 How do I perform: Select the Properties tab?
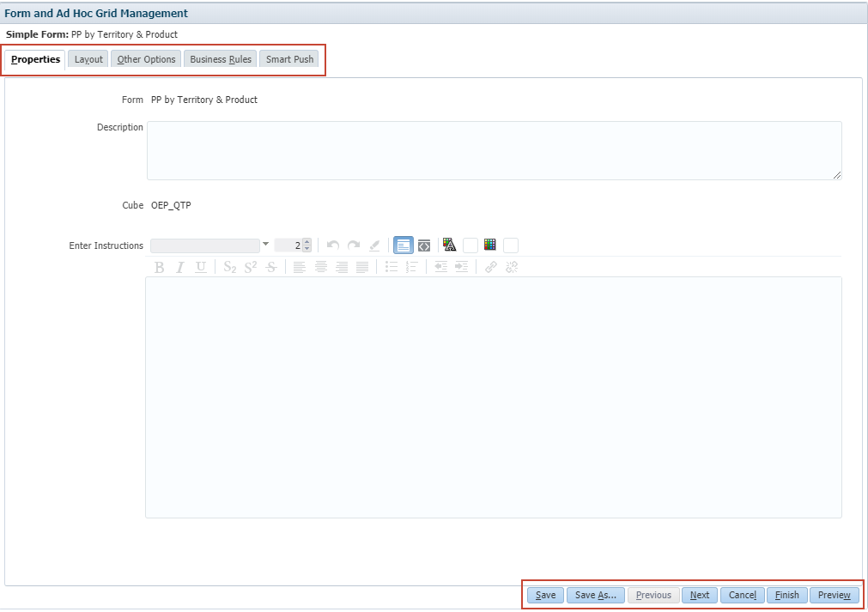35,59
